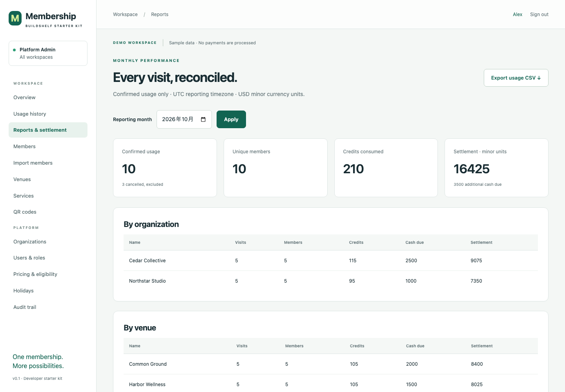Click the Reports breadcrumb
The height and width of the screenshot is (392, 565).
160,15
